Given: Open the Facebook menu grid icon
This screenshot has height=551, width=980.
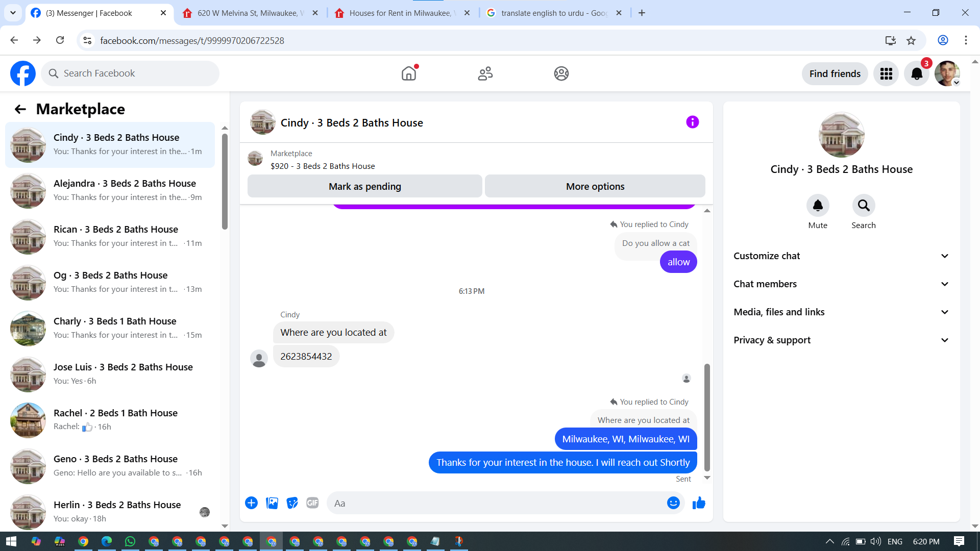Looking at the screenshot, I should click(886, 74).
